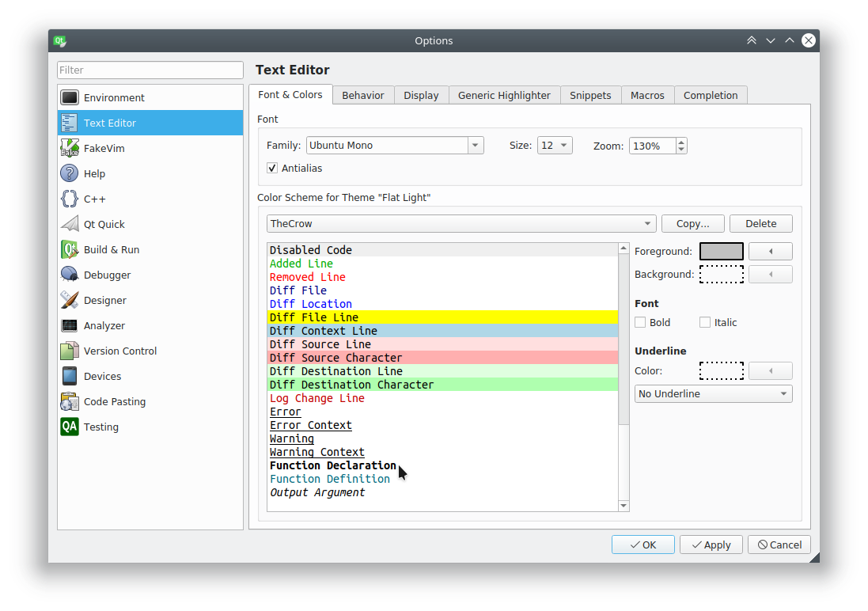Click the Environment category icon
868x611 pixels.
point(70,97)
